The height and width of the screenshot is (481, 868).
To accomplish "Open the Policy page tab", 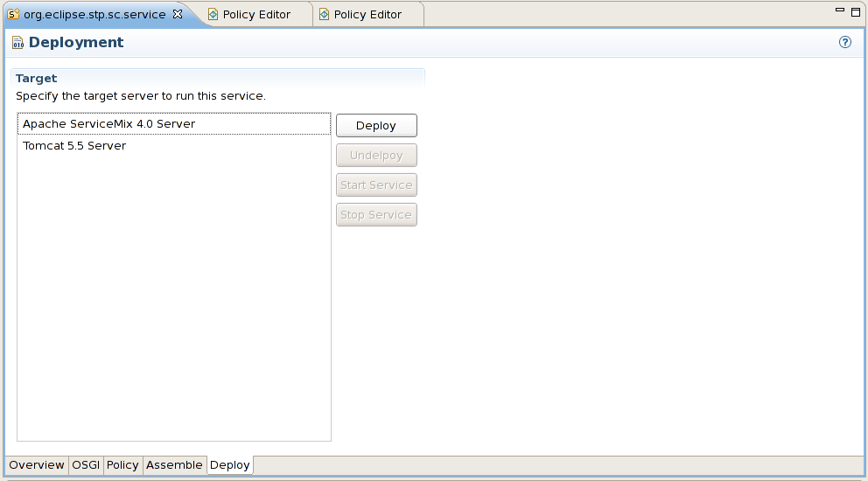I will click(x=122, y=465).
